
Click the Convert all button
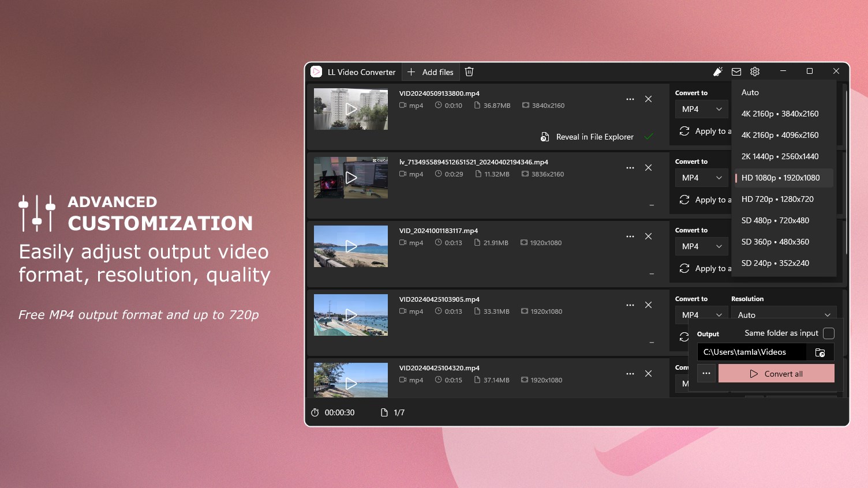(x=776, y=373)
